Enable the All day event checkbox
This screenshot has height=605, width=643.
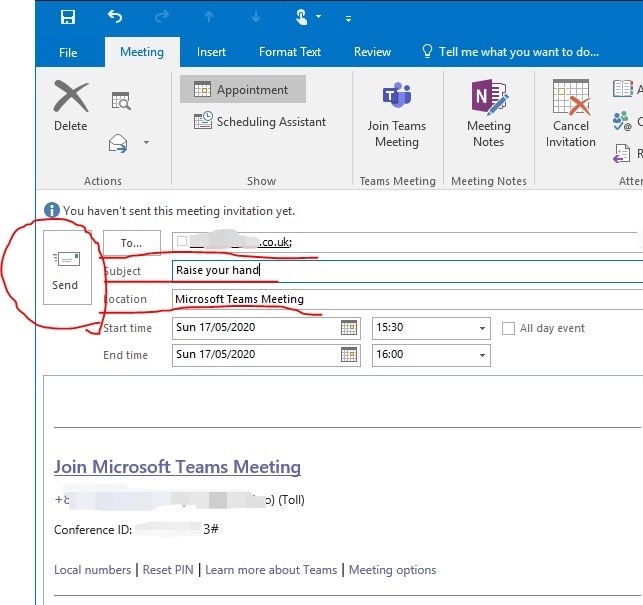pos(508,328)
